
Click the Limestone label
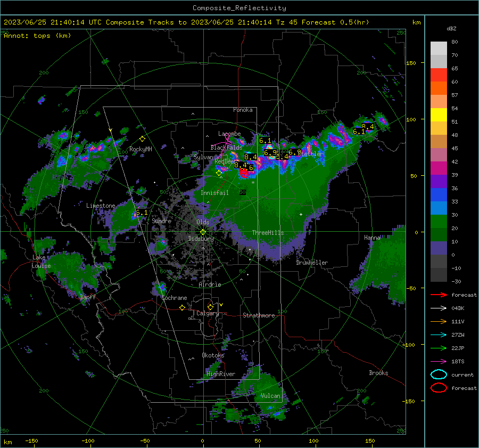point(101,206)
